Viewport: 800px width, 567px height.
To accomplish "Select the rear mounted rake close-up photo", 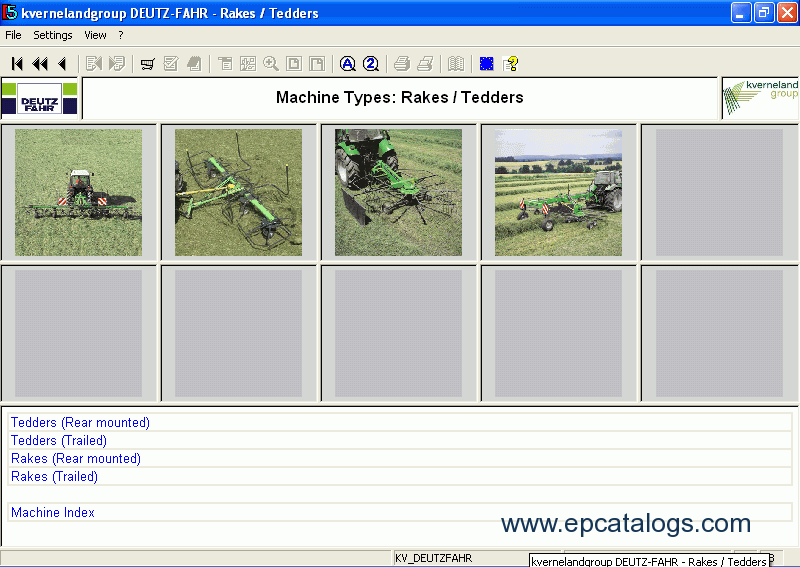I will click(398, 192).
